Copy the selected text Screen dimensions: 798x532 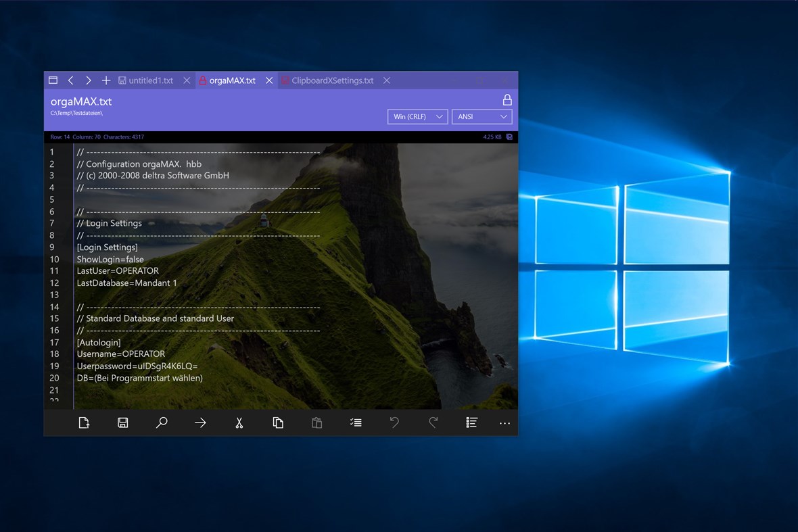coord(278,422)
